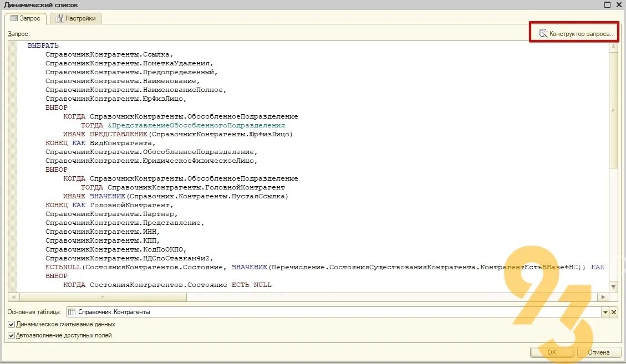Click the parameter &ПредставлениеОбособленногоПодразделения
Image resolution: width=626 pixels, height=364 pixels.
[x=196, y=125]
